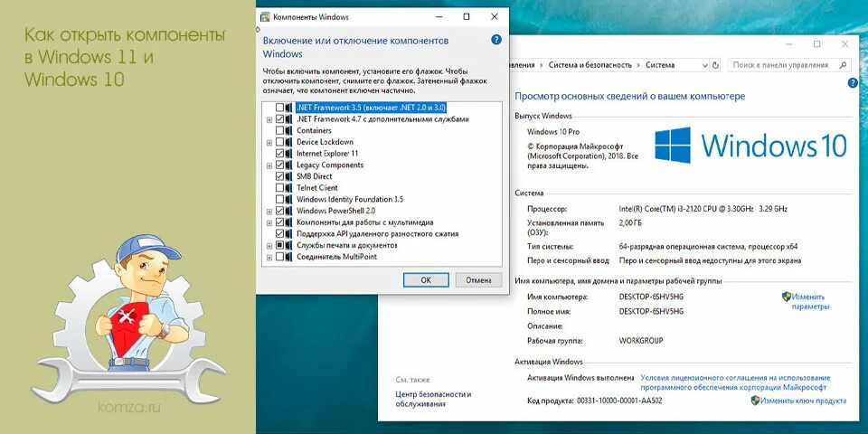Disable the Internet Explorer 11 checkbox
The height and width of the screenshot is (434, 868).
coord(279,154)
